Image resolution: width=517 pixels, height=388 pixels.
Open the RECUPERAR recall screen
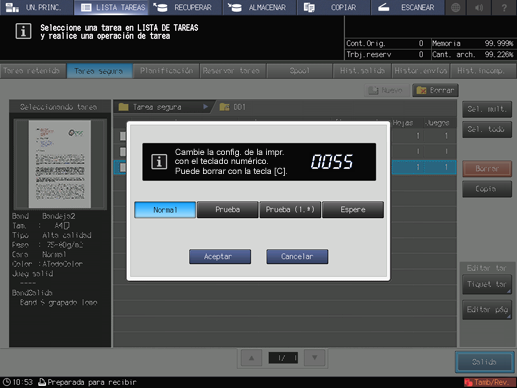(x=185, y=7)
